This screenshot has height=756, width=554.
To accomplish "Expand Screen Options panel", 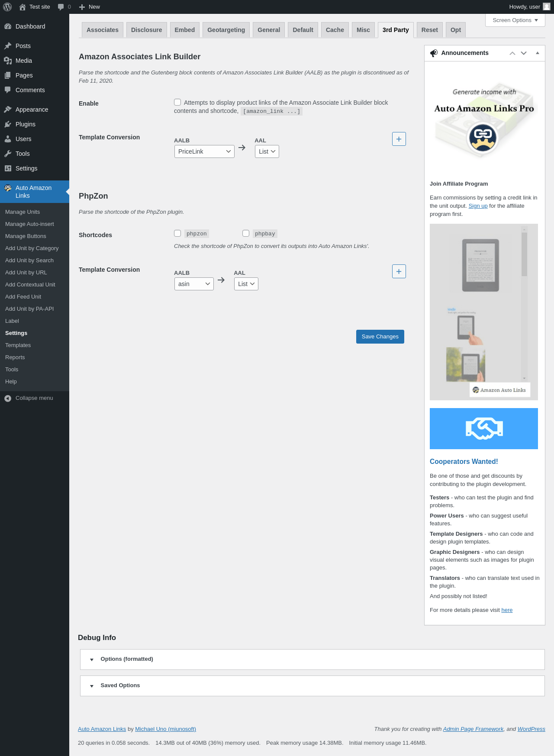I will [515, 20].
